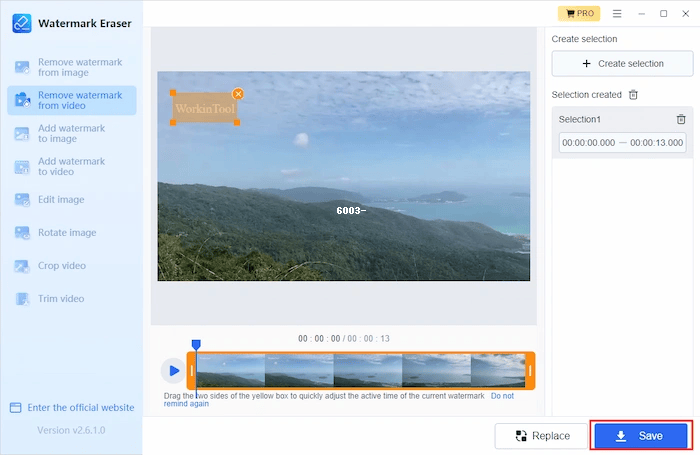The width and height of the screenshot is (700, 455).
Task: Click the PRO upgrade button
Action: click(579, 13)
